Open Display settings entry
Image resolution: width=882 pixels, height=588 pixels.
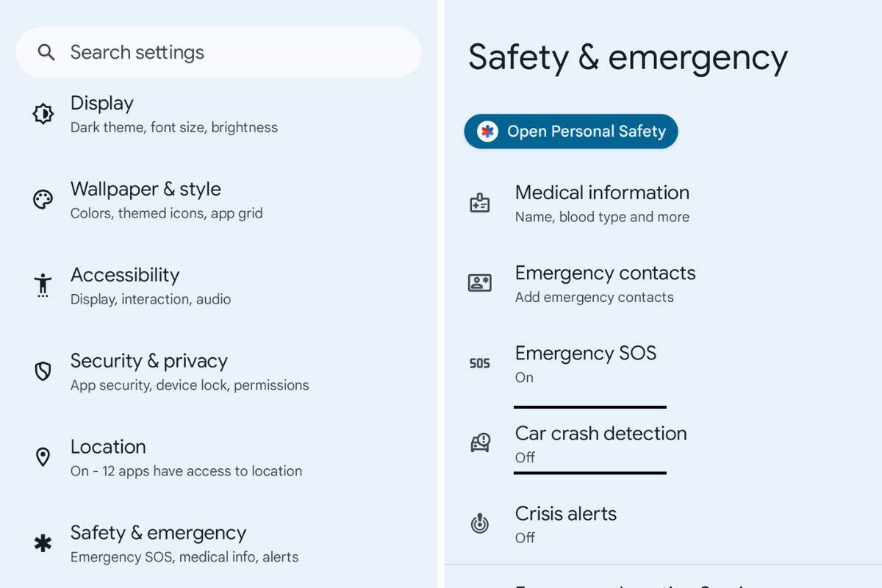(x=218, y=114)
